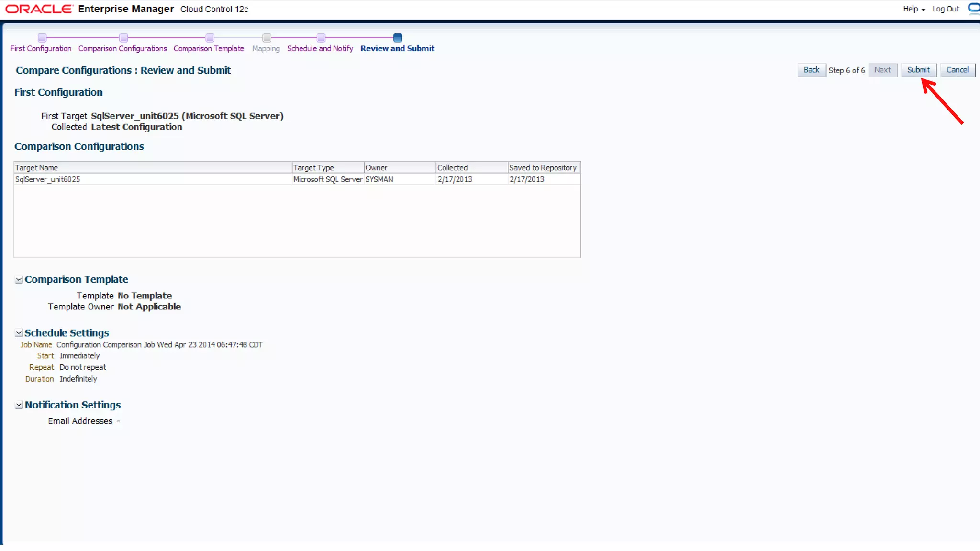Screen dimensions: 980x551
Task: Click the Cloud Control 12c text
Action: point(214,9)
